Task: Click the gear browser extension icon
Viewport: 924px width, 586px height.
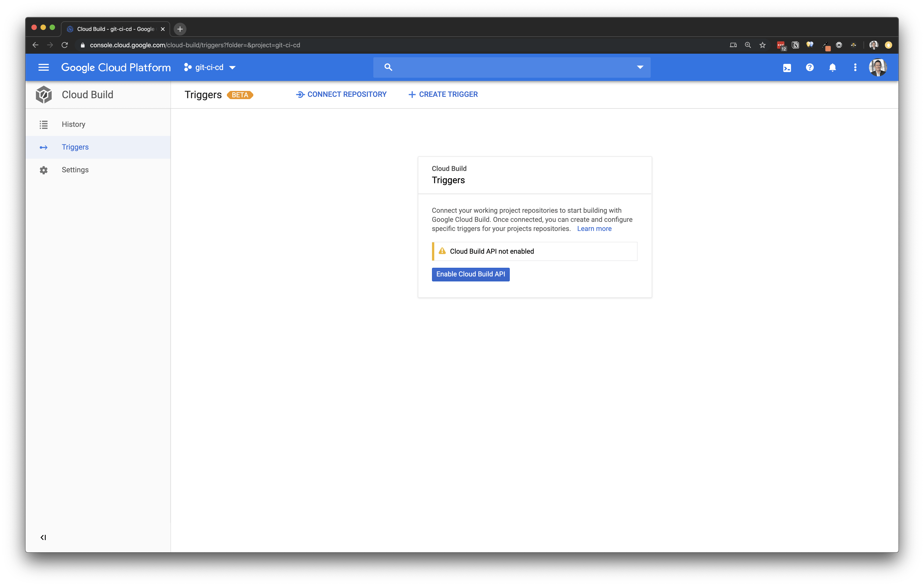Action: tap(839, 45)
